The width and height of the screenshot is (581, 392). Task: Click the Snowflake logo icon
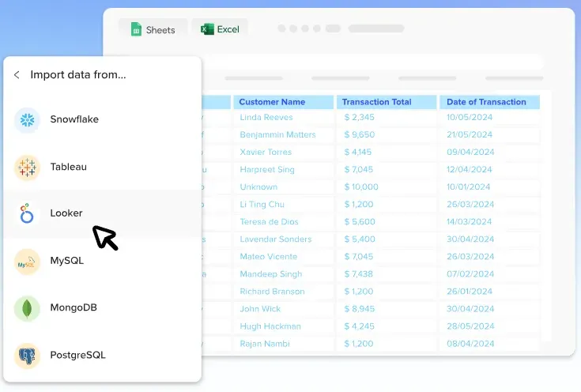(x=27, y=119)
